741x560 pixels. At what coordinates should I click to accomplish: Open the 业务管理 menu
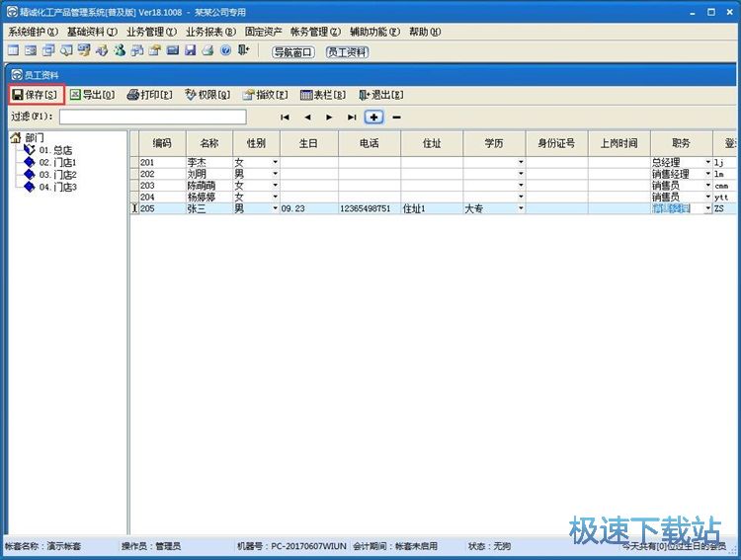point(151,32)
